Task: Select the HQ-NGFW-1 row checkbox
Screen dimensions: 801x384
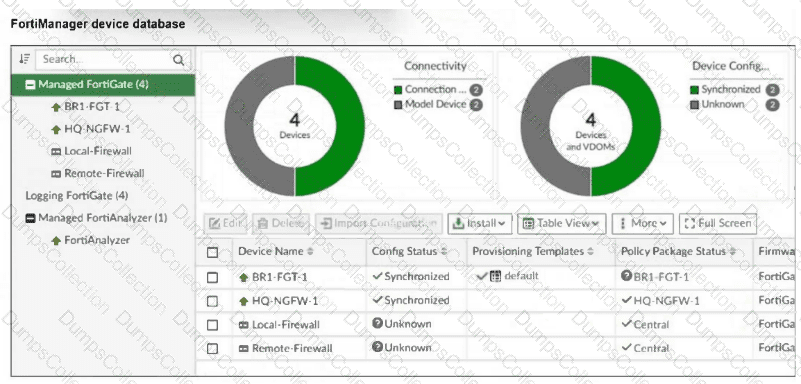Action: tap(213, 301)
